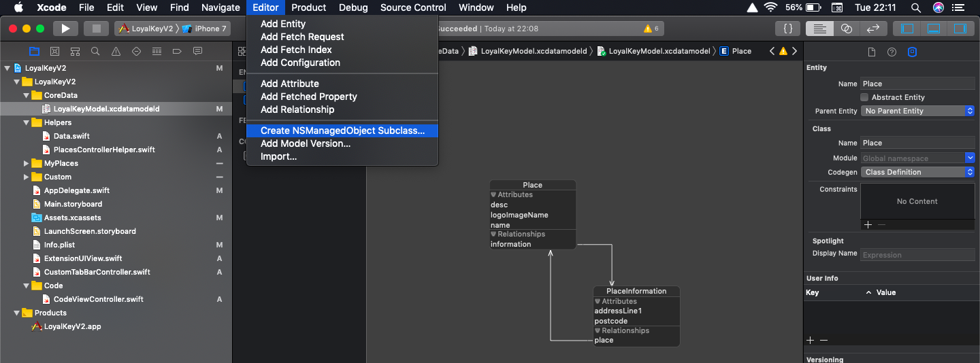Screen dimensions: 980x363
Task: Open the code snippets library
Action: click(787, 29)
